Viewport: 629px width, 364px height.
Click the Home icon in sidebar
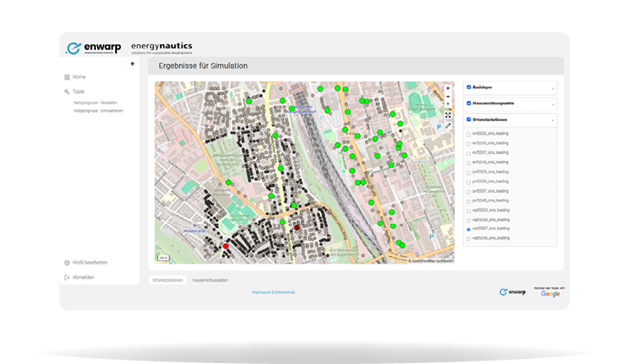click(x=67, y=77)
